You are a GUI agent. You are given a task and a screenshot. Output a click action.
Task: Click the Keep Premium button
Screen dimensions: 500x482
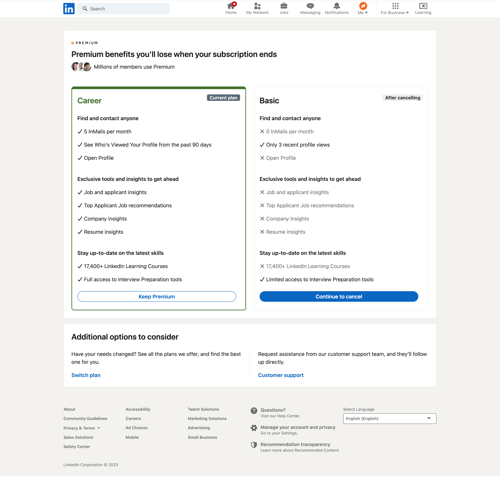[x=157, y=296]
